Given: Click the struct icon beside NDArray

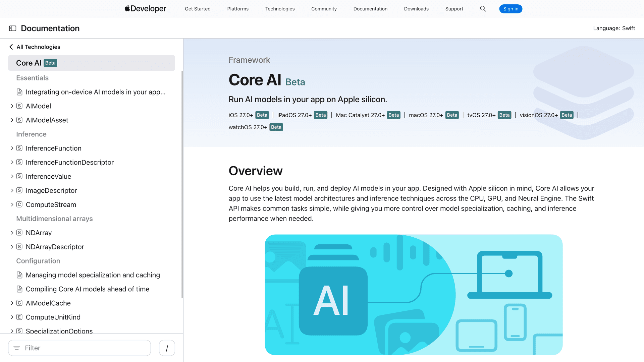Looking at the screenshot, I should (19, 233).
